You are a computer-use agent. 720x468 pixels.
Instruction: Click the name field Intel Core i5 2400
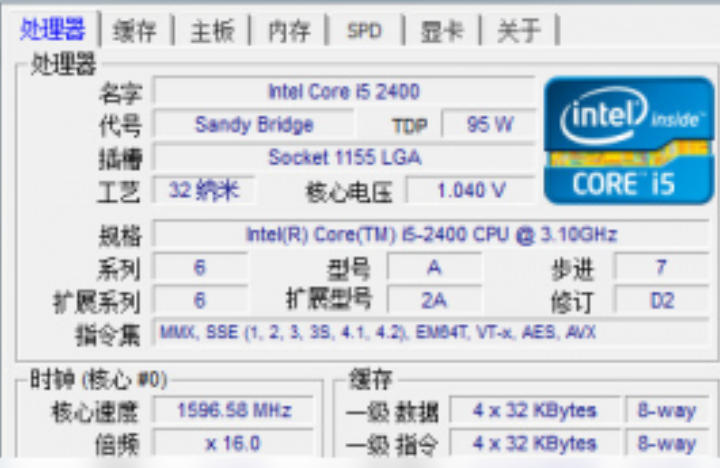click(x=344, y=91)
